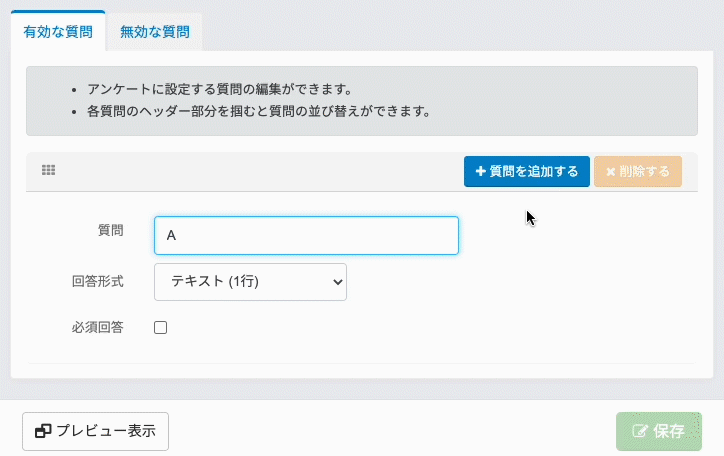Click the 各質問のヘッダー部分 hint line

coord(258,111)
